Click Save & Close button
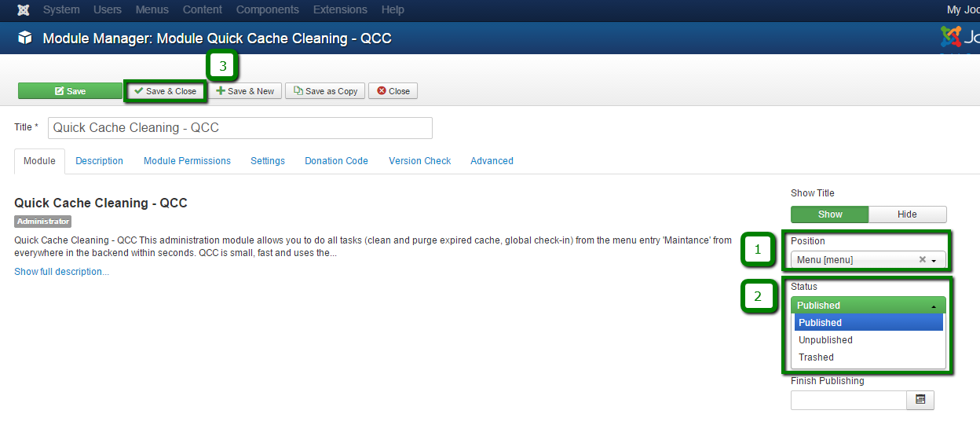This screenshot has height=425, width=980. [x=166, y=91]
